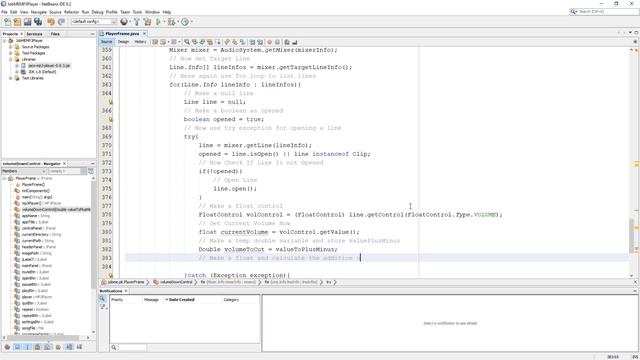Open the File menu
The width and height of the screenshot is (640, 360).
coord(4,12)
